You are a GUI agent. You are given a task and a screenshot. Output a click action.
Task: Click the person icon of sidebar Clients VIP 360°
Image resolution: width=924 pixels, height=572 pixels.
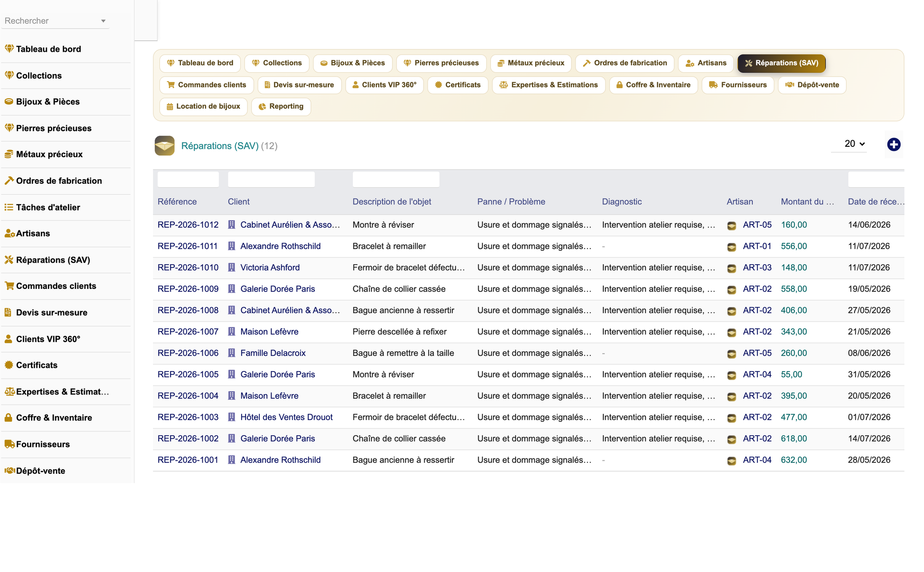click(9, 339)
